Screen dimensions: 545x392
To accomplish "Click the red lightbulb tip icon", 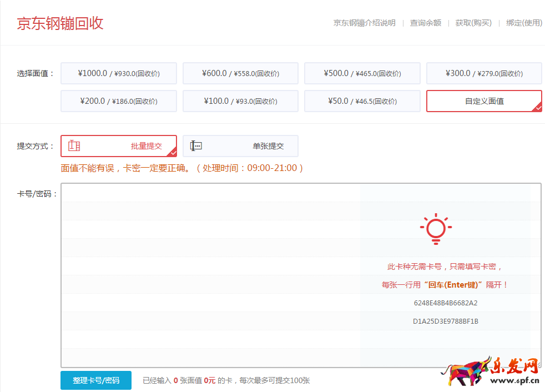I will 436,229.
